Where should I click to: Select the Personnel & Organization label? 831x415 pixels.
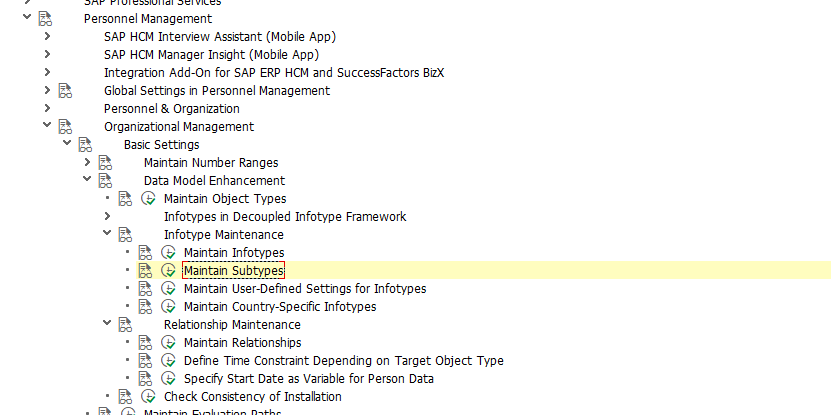click(172, 109)
